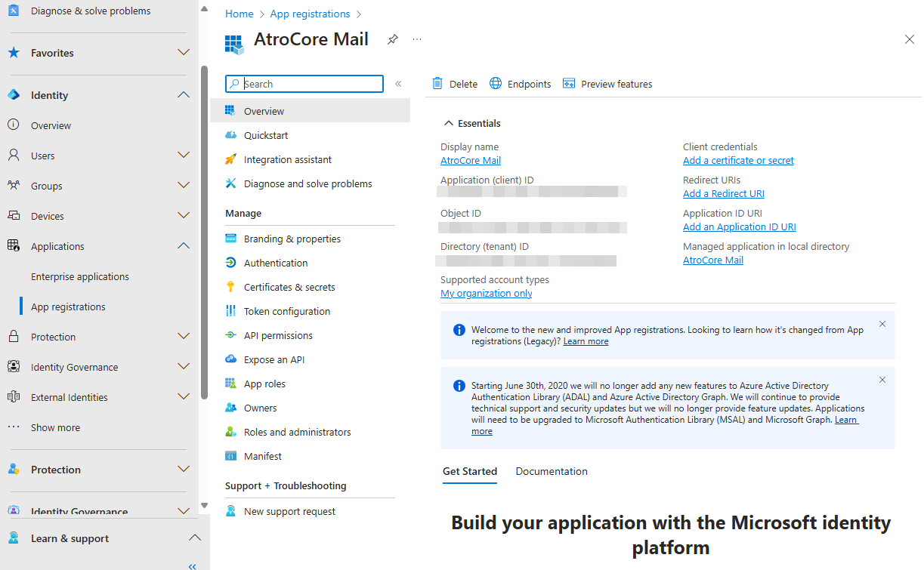Open the Endpoints panel
924x570 pixels.
pos(520,83)
